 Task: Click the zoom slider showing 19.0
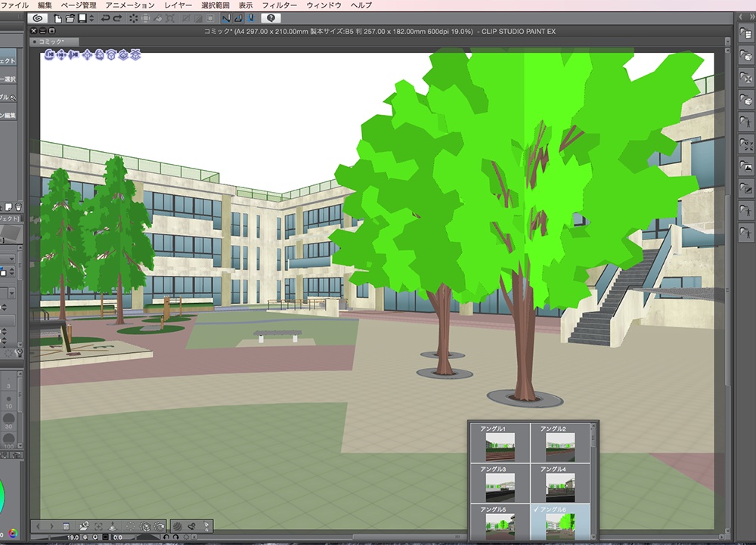coord(72,535)
